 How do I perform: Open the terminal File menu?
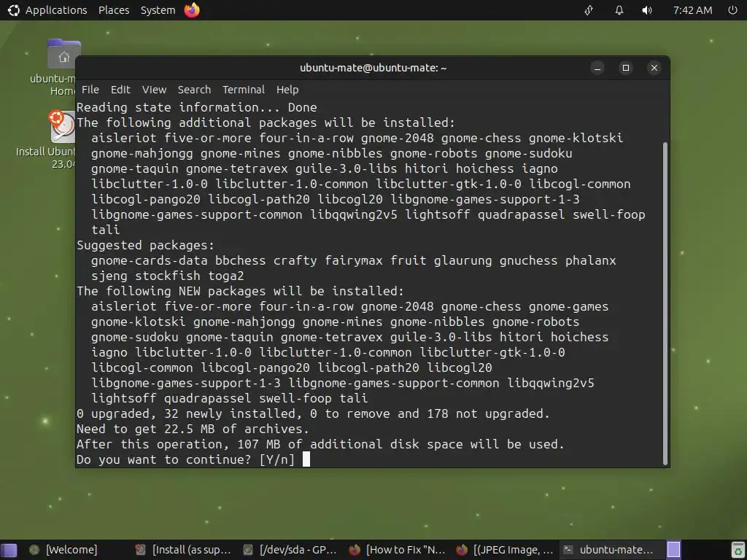pyautogui.click(x=90, y=90)
